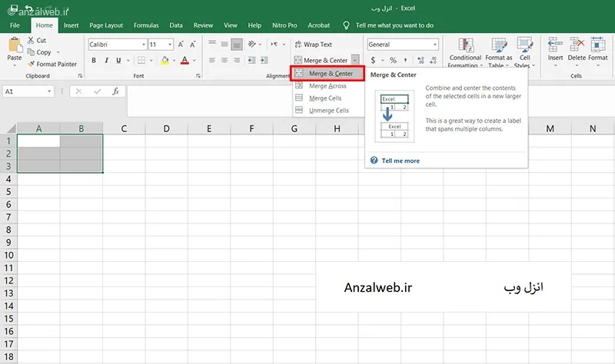Toggle Top Align for cells
Viewport: 615px width, 364px height.
[212, 44]
